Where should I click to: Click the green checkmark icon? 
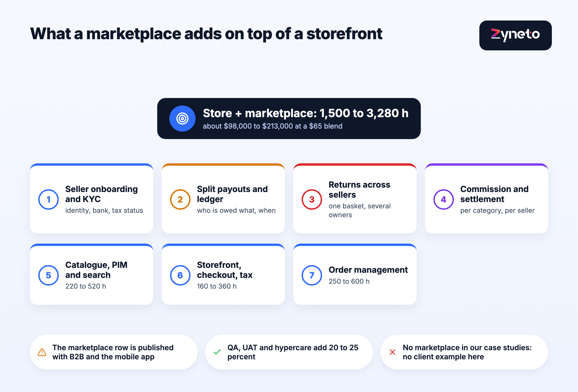click(217, 352)
